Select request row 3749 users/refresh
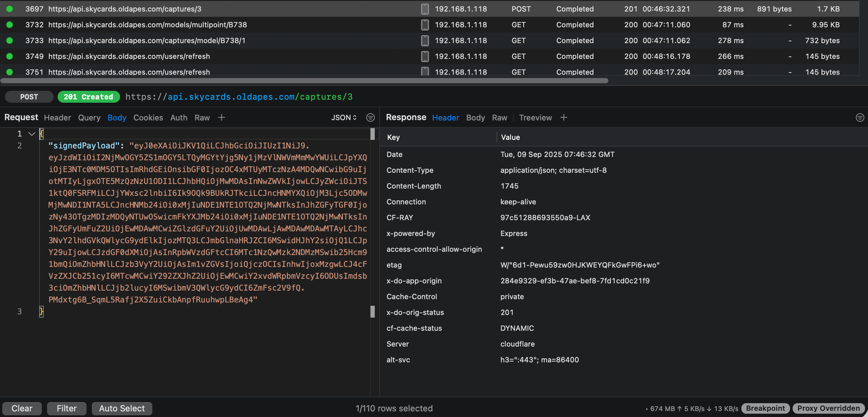Viewport: 868px width, 417px height. pos(430,56)
